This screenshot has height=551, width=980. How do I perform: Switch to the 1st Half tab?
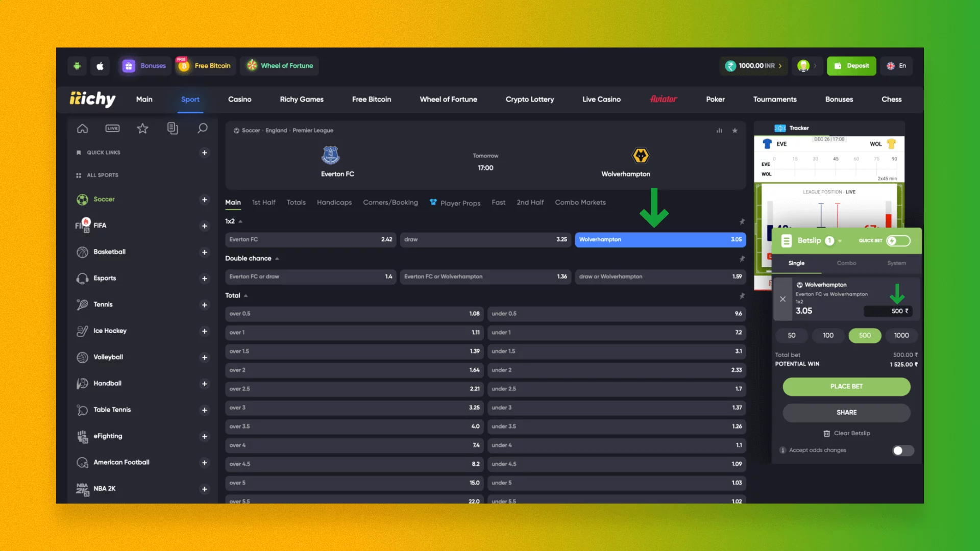coord(263,203)
